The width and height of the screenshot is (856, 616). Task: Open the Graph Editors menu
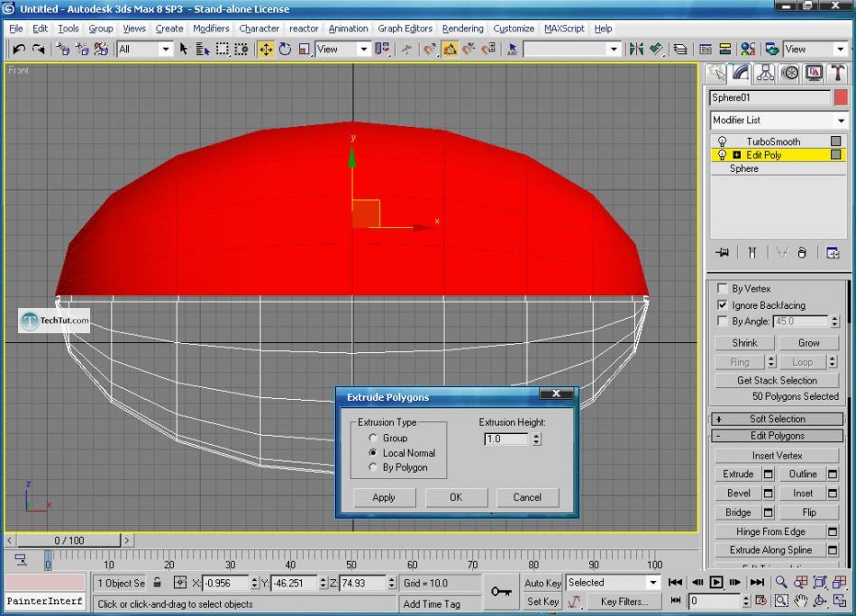405,29
